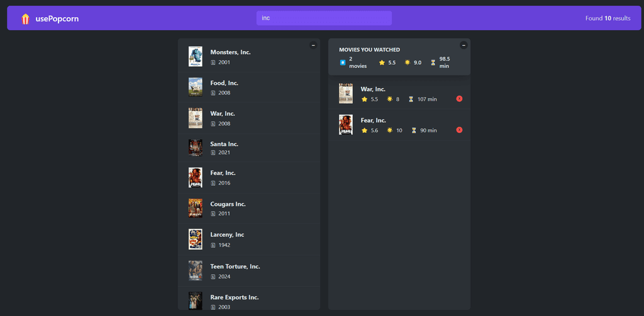The width and height of the screenshot is (644, 316).
Task: Focus the movie search field containing 'inc'
Action: (x=324, y=18)
